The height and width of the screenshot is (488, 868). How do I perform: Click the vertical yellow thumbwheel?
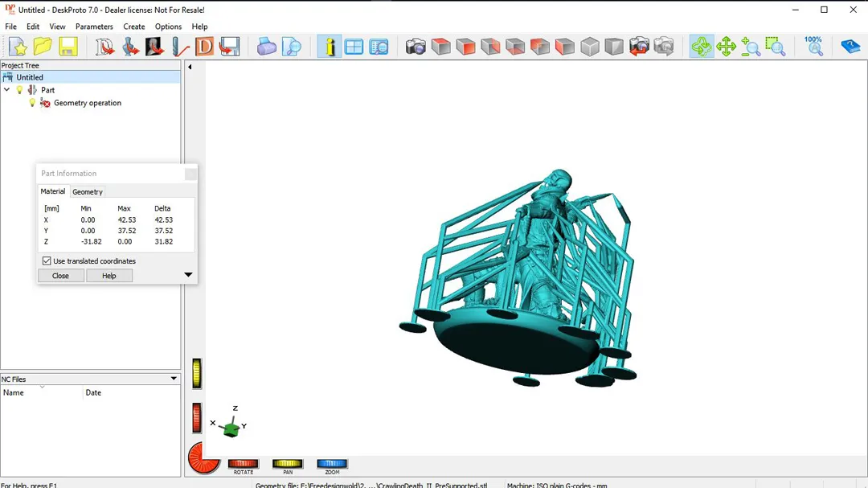[x=197, y=373]
